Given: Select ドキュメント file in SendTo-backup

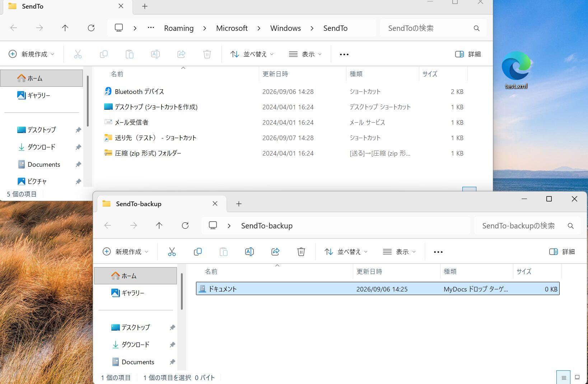Looking at the screenshot, I should click(378, 289).
